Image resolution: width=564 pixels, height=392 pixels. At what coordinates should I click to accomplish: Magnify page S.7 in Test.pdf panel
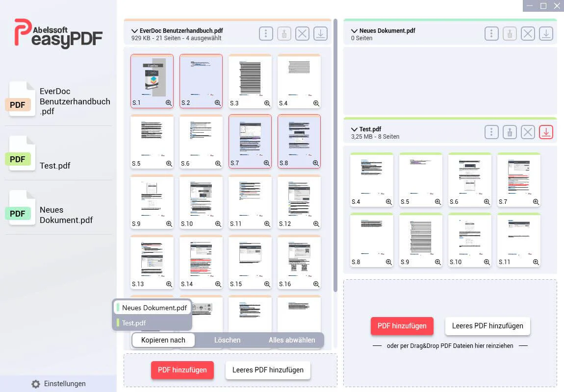(x=536, y=202)
